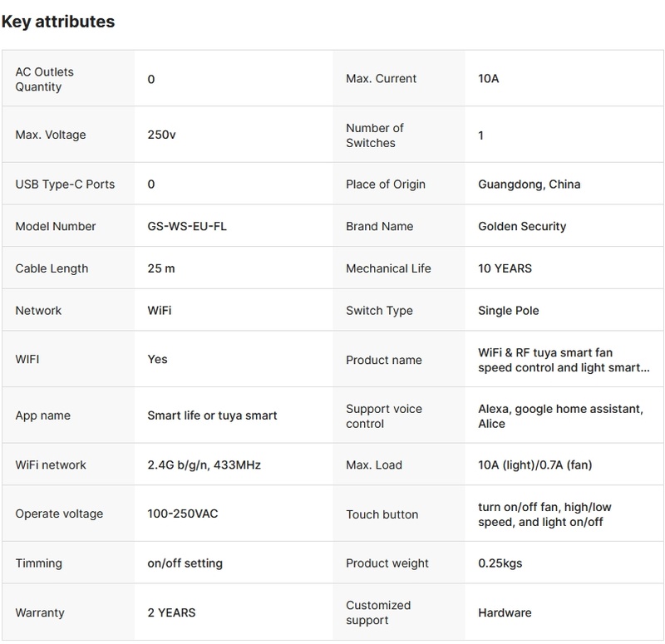Click the 100-250VAC operate voltage value

pos(182,514)
